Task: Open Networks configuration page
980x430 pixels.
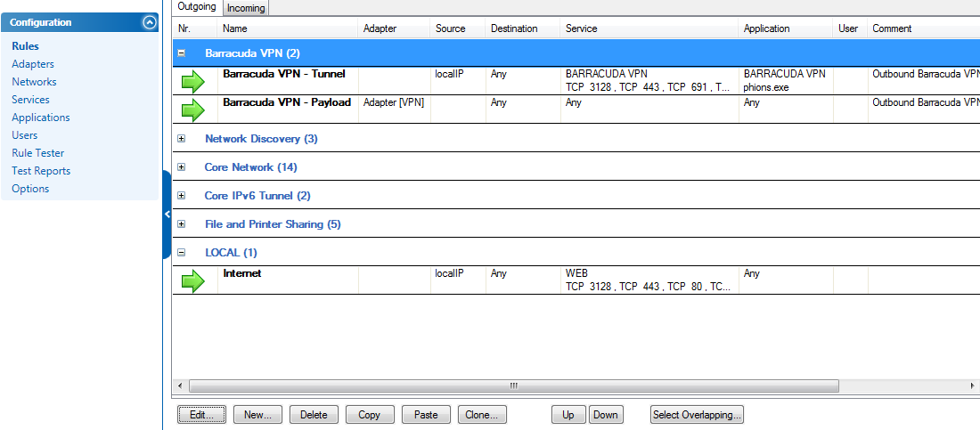Action: coord(34,82)
